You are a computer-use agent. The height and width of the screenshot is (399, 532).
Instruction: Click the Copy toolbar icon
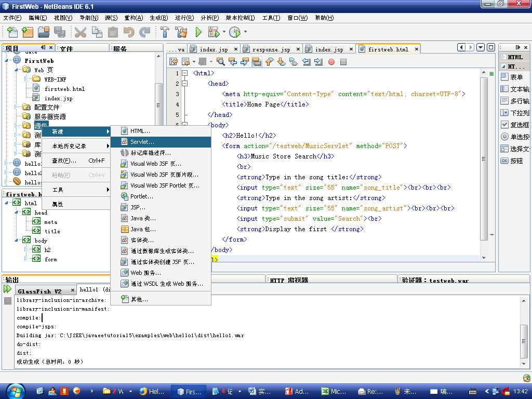(97, 32)
